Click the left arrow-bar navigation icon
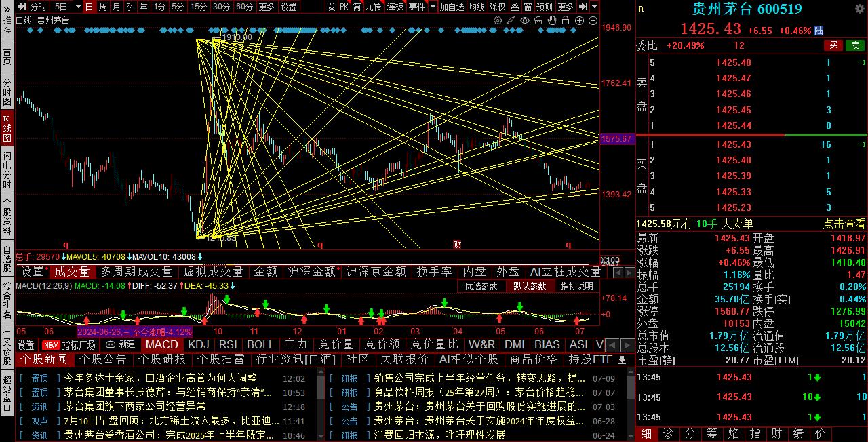Screen dimensions: 868x442 coord(22,6)
